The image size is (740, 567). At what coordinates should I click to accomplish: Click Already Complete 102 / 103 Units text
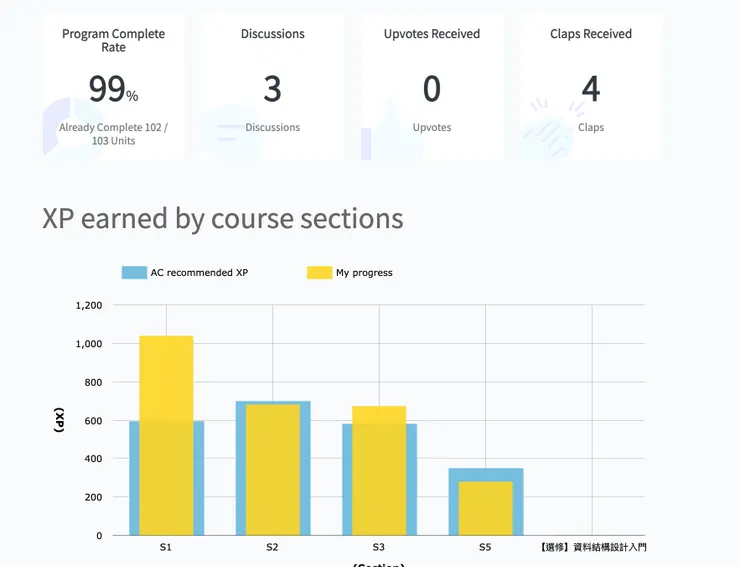pos(113,134)
